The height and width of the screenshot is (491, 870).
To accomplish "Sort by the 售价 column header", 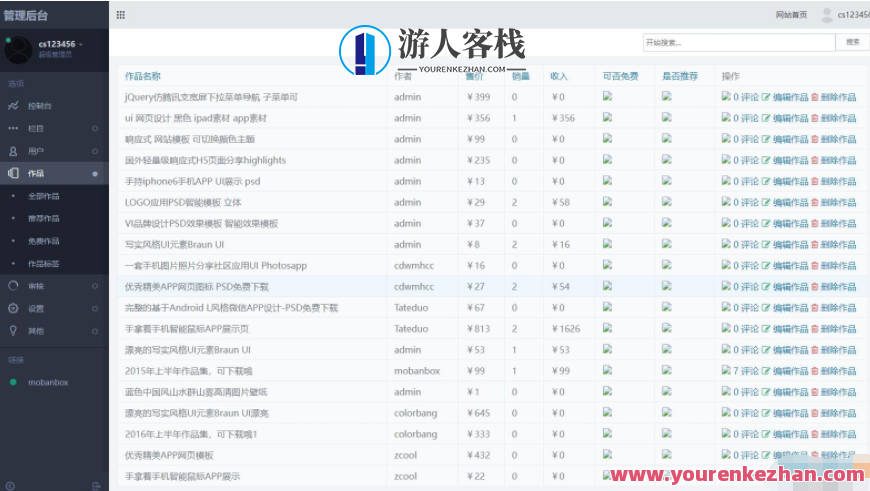I will pyautogui.click(x=475, y=76).
